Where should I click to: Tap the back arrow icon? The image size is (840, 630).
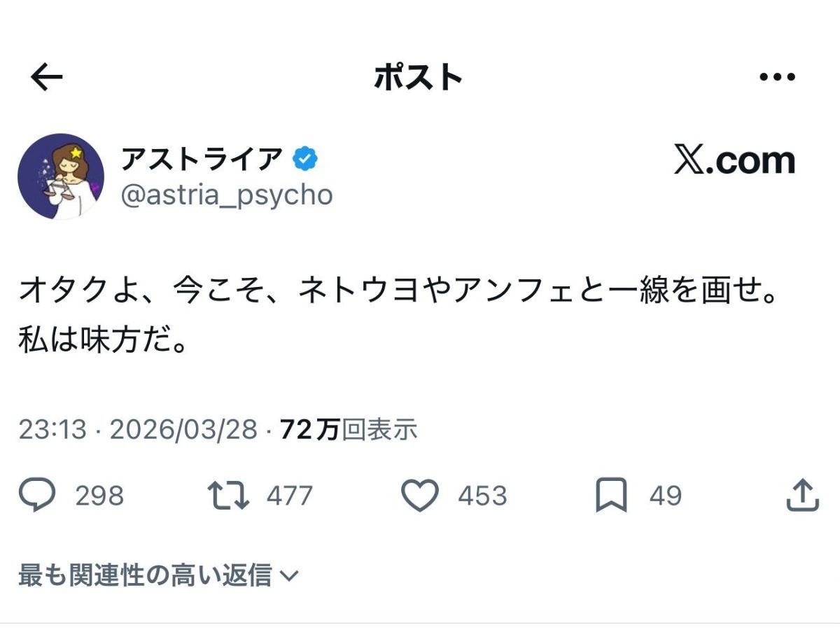tap(47, 78)
